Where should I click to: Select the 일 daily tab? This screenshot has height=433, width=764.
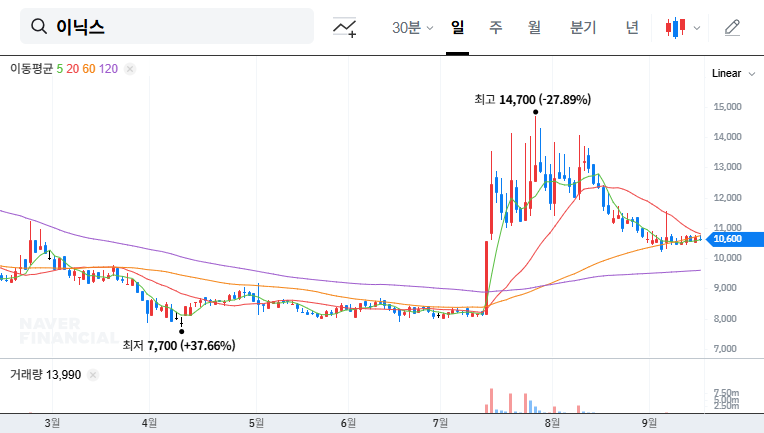(458, 28)
